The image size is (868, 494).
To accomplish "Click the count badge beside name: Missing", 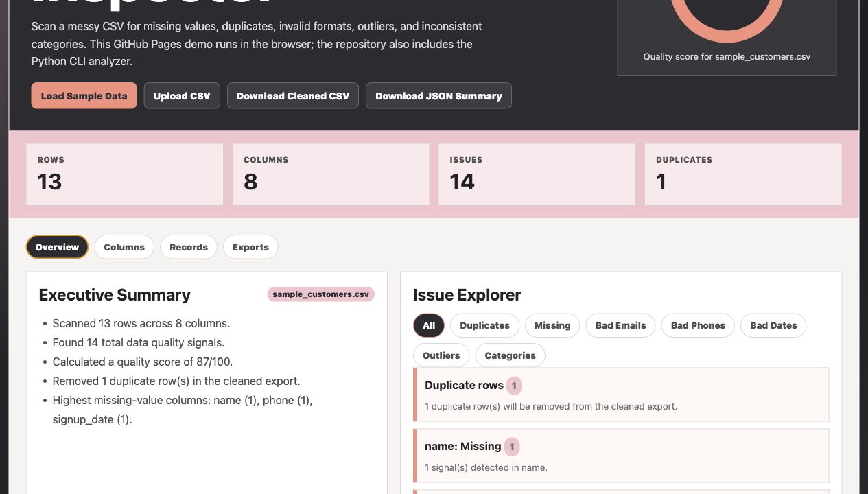I will click(x=512, y=447).
